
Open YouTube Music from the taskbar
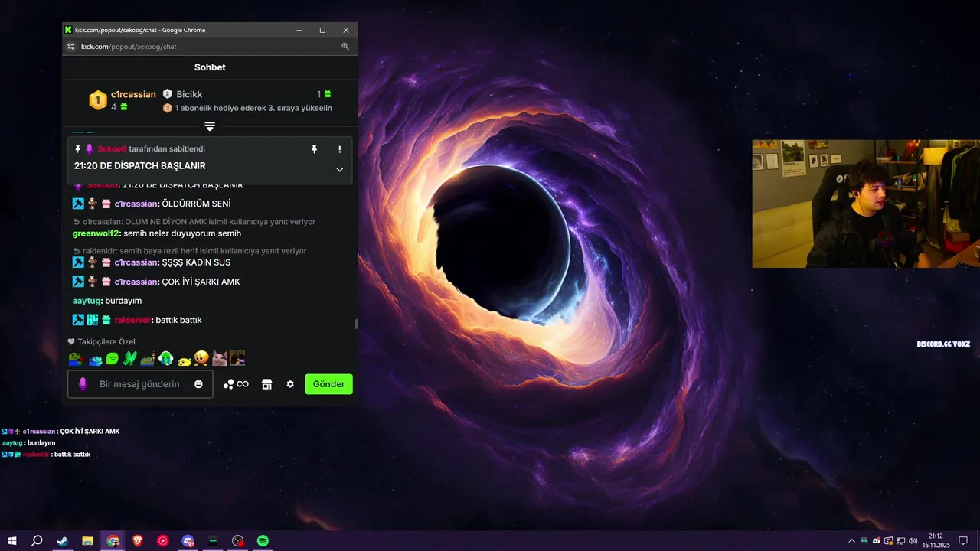pyautogui.click(x=162, y=541)
